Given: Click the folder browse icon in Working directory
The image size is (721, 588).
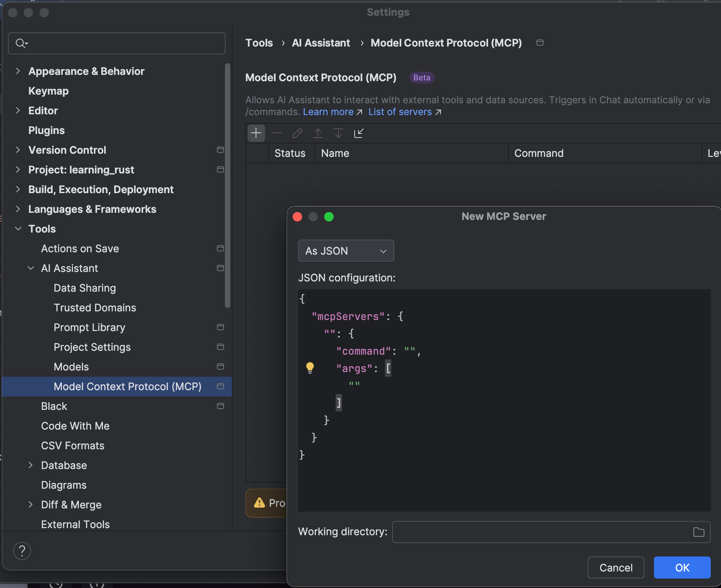Looking at the screenshot, I should (699, 532).
